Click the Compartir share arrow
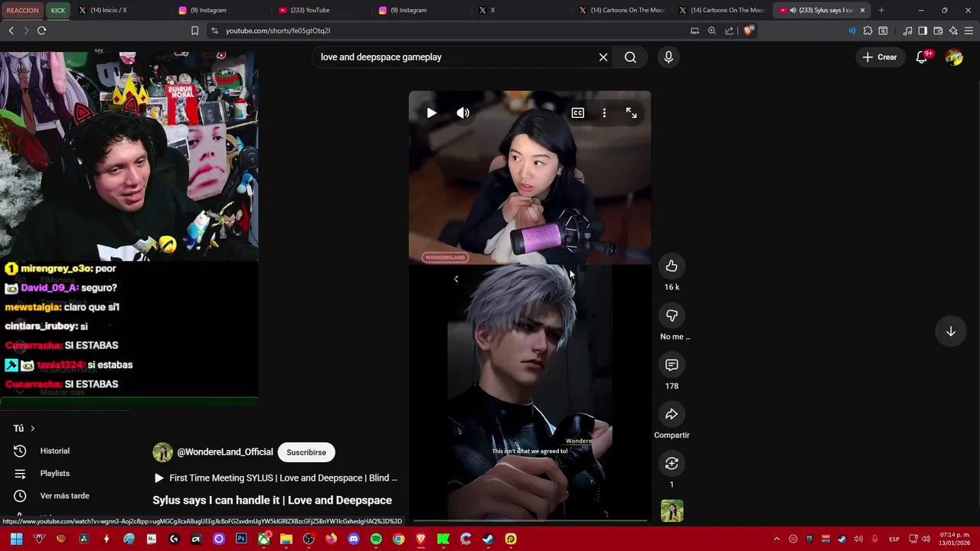 tap(671, 414)
